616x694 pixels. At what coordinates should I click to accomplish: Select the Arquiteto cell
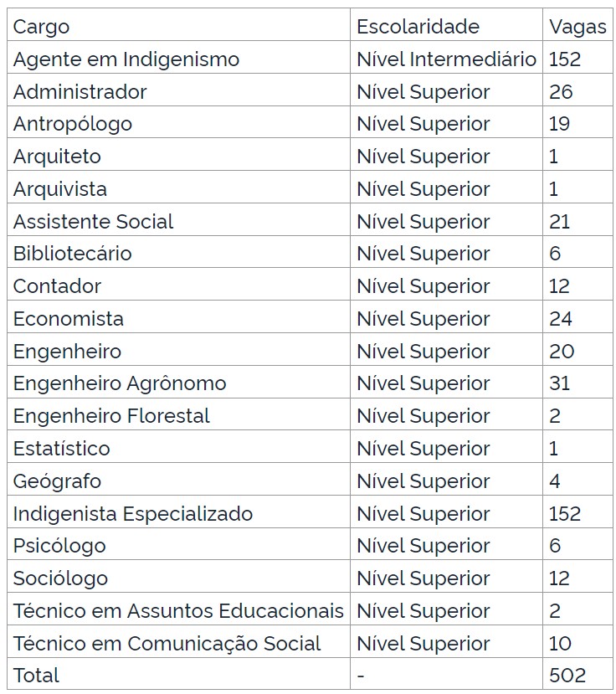tap(57, 157)
